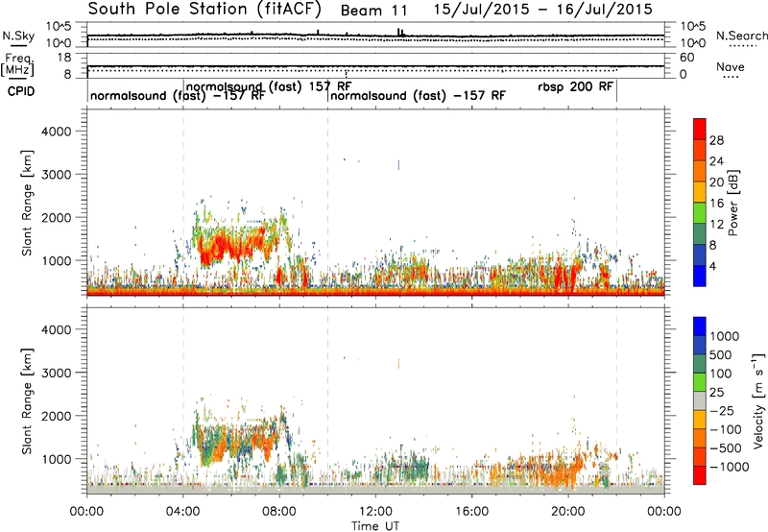Click the 16:00 time axis tick label

[471, 512]
